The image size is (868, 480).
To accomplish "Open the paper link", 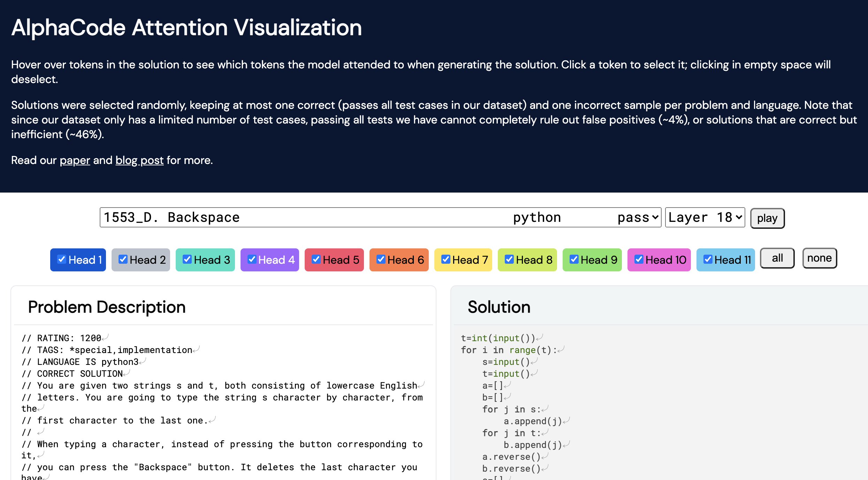I will point(75,160).
